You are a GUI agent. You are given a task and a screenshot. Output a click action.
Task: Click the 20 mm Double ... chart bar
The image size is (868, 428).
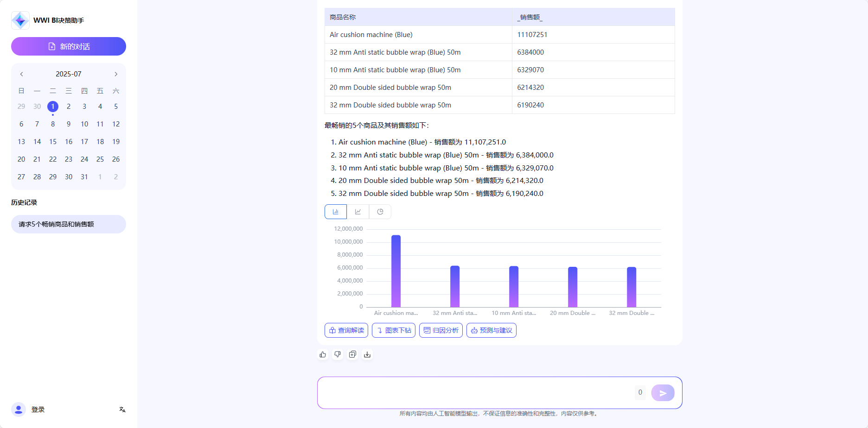click(x=573, y=287)
